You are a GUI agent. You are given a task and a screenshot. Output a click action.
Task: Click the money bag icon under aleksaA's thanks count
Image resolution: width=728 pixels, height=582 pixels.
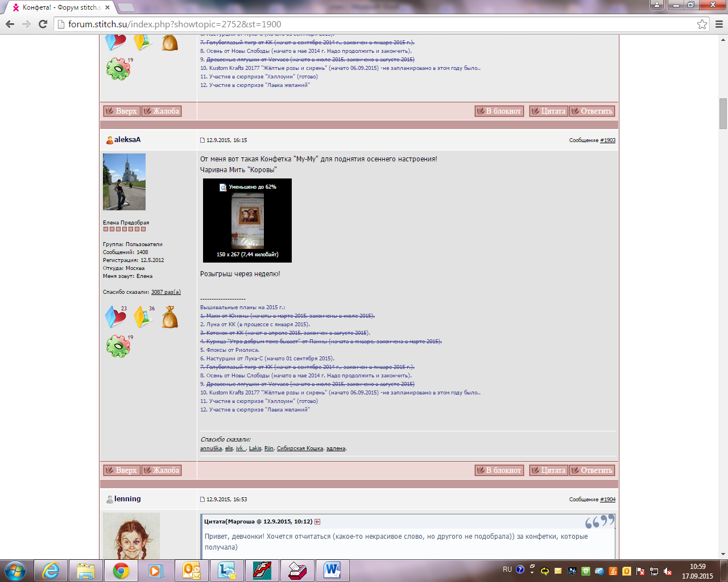pyautogui.click(x=169, y=317)
